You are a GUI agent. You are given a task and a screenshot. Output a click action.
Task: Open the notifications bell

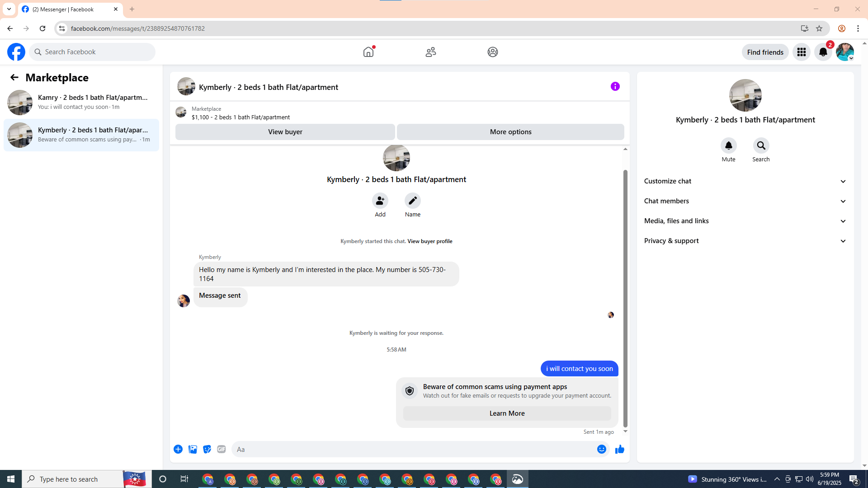click(x=823, y=52)
